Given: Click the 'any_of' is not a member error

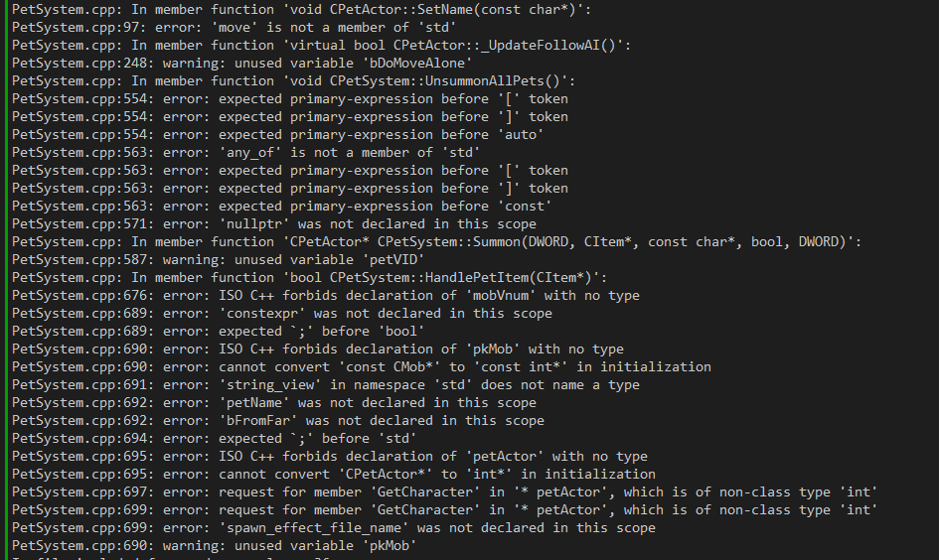Looking at the screenshot, I should tap(245, 152).
